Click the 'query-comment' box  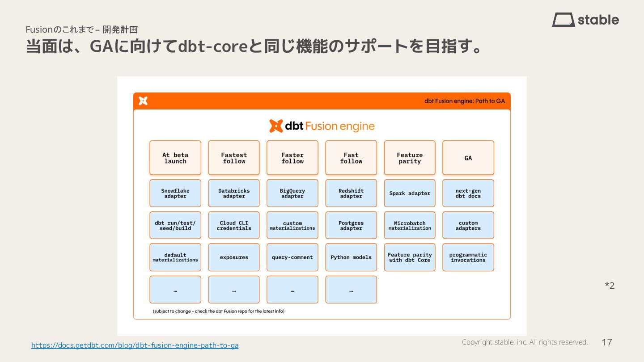click(292, 257)
